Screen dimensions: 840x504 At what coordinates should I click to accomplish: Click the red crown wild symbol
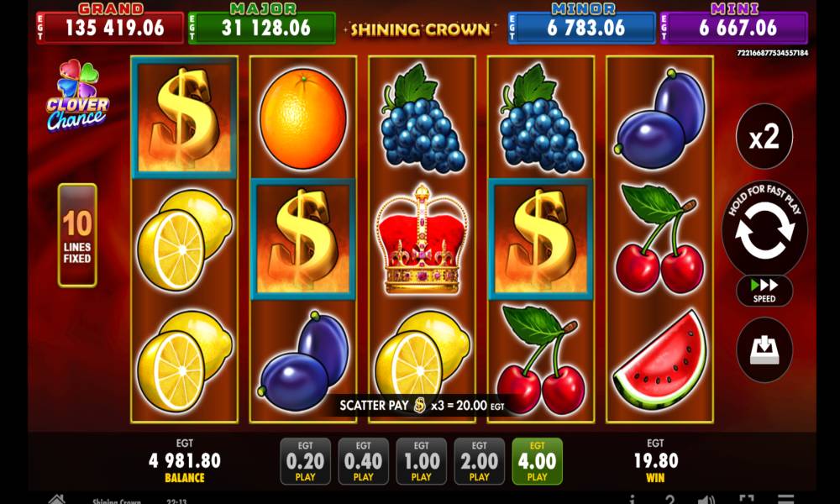coord(422,239)
